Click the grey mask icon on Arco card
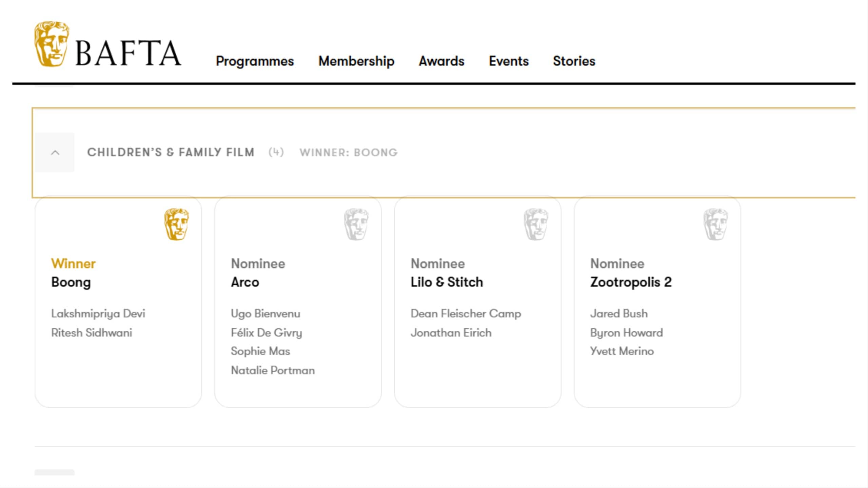868x488 pixels. click(356, 224)
